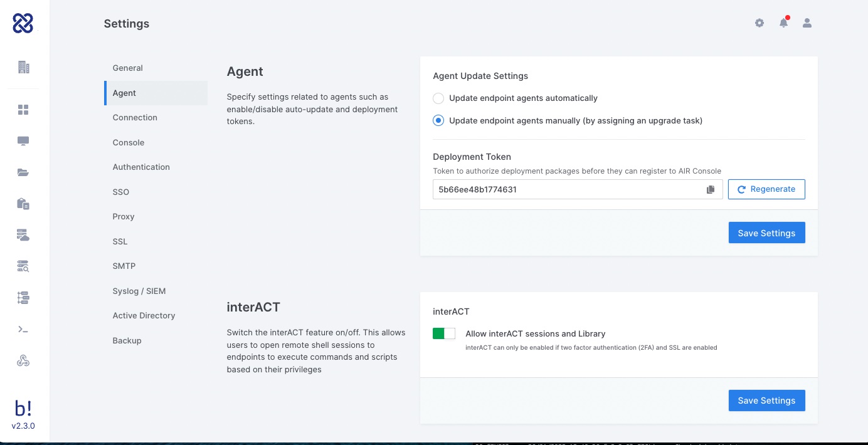Viewport: 868px width, 445px height.
Task: Open the terminal prompt icon in sidebar
Action: click(24, 330)
